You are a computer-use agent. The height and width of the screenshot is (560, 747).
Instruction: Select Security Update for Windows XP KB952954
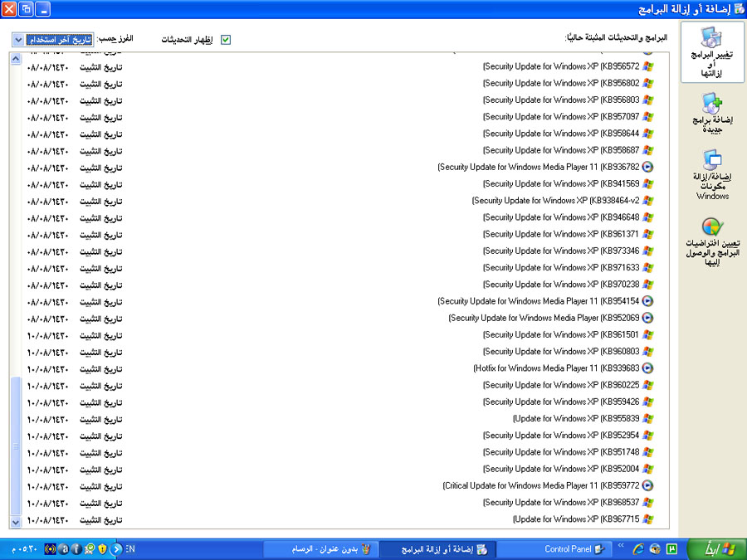coord(561,436)
